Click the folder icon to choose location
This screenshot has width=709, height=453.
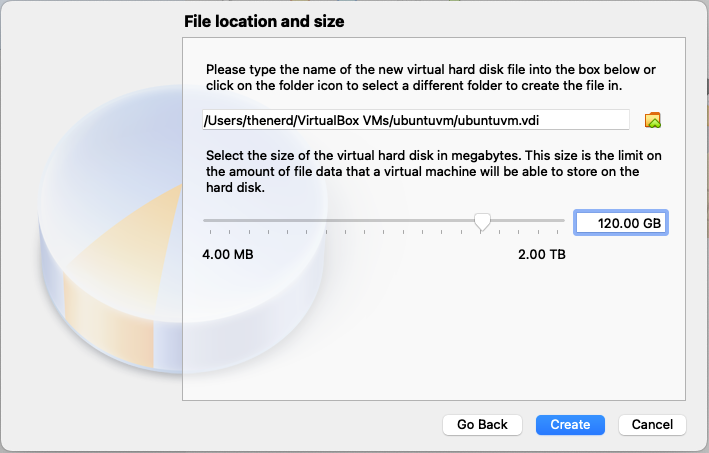[653, 120]
